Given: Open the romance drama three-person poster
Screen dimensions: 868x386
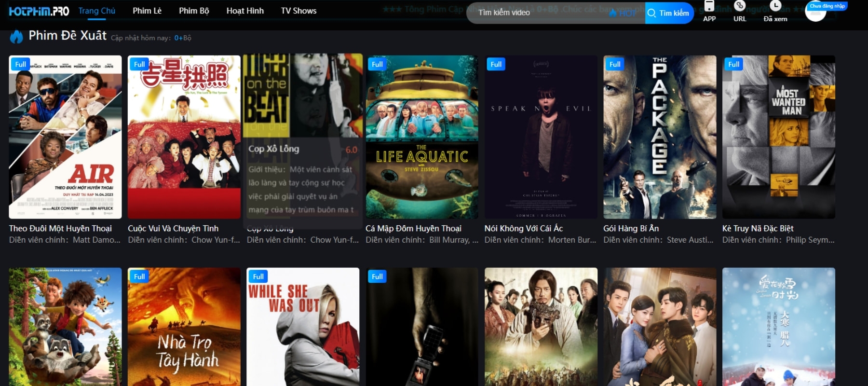Looking at the screenshot, I should [x=660, y=327].
